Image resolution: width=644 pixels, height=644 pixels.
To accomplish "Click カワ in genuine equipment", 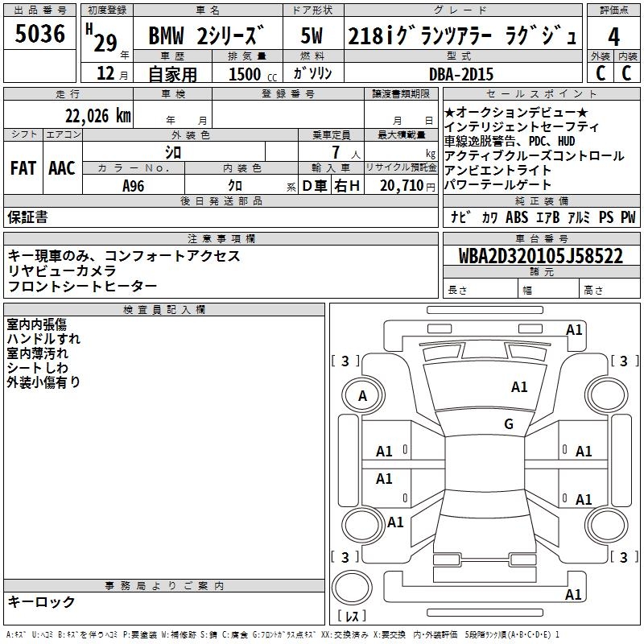I will point(489,217).
